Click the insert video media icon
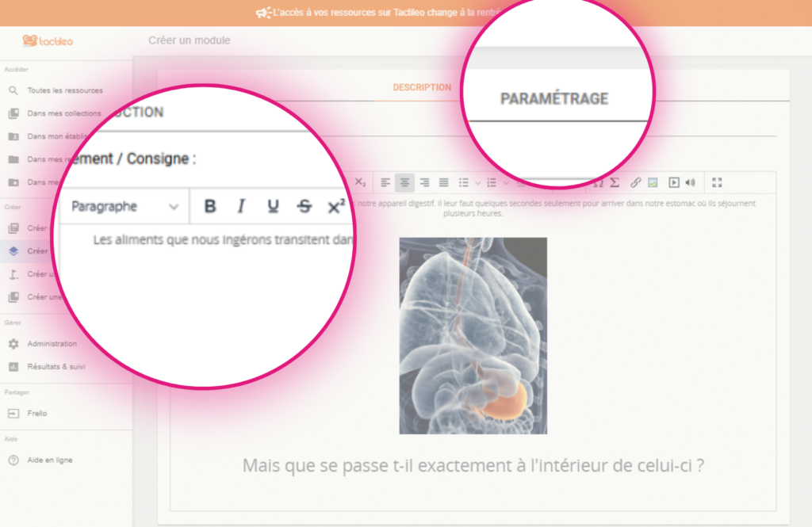Image resolution: width=812 pixels, height=527 pixels. tap(673, 182)
